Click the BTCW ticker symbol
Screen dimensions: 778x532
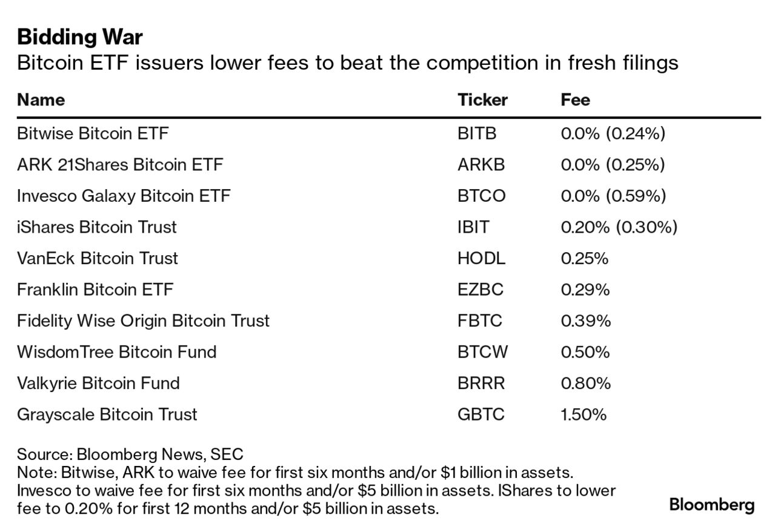tap(483, 352)
